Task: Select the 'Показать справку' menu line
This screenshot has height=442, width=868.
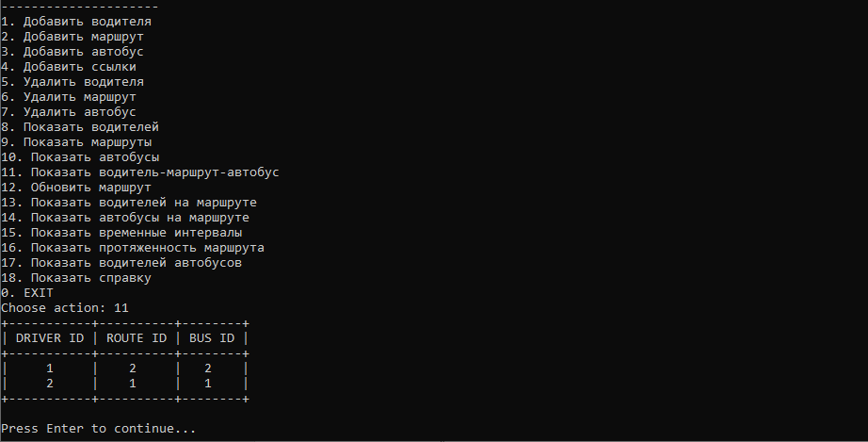Action: [x=76, y=278]
